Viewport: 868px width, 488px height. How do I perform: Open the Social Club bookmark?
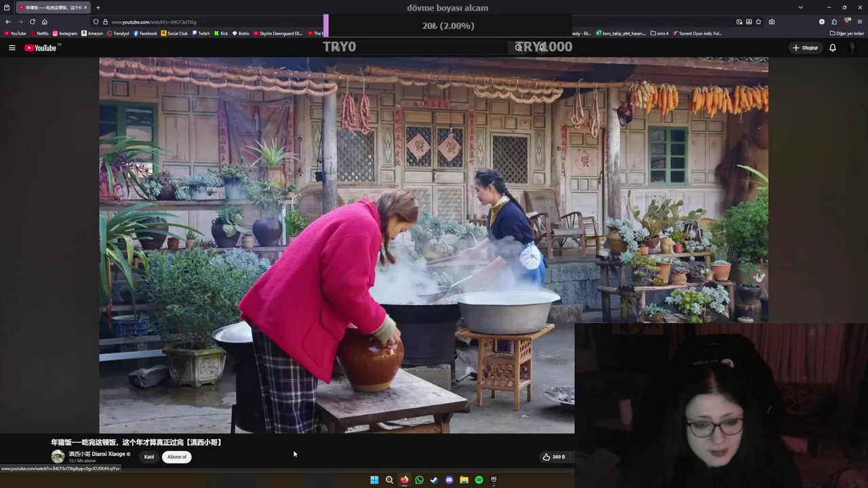click(174, 33)
